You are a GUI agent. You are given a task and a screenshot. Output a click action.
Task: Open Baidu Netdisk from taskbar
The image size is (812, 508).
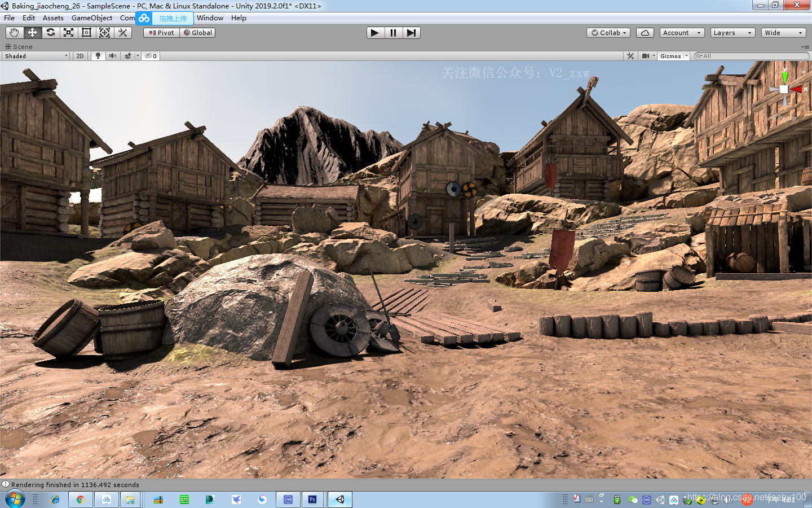point(107,500)
